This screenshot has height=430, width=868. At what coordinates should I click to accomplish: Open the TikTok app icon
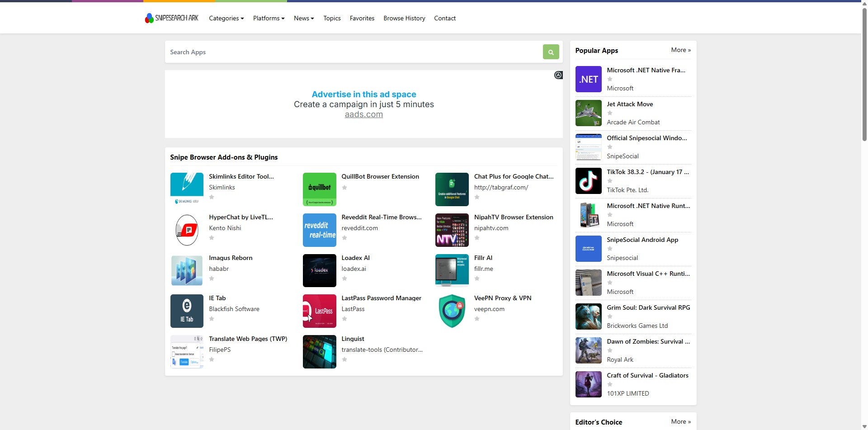point(588,181)
